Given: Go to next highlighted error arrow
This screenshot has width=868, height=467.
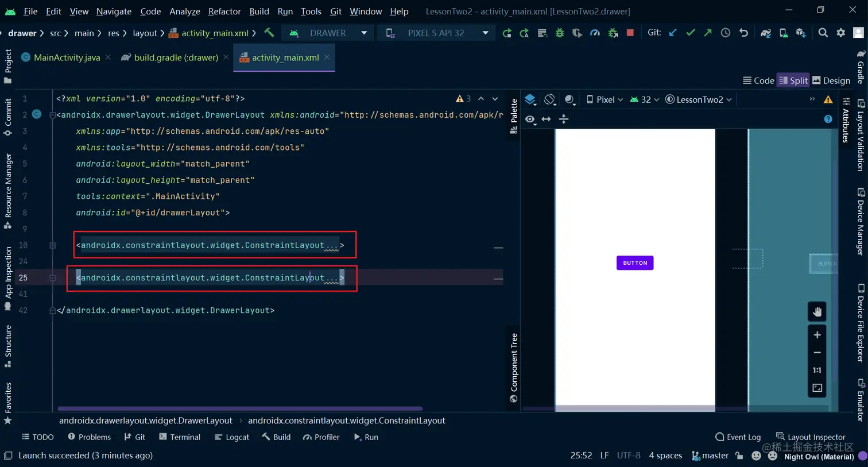Looking at the screenshot, I should (495, 99).
